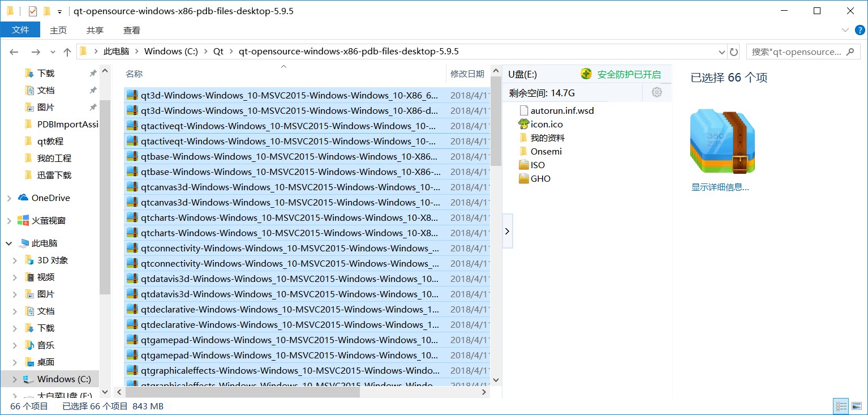Open 文档 pinned quick access folder
This screenshot has width=868, height=415.
point(46,90)
